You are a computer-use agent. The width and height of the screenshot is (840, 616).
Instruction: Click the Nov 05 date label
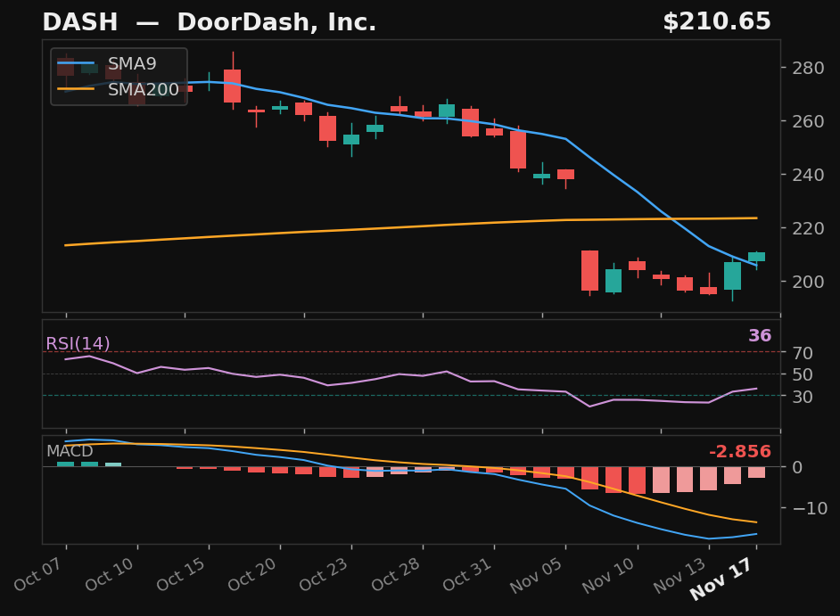[536, 575]
